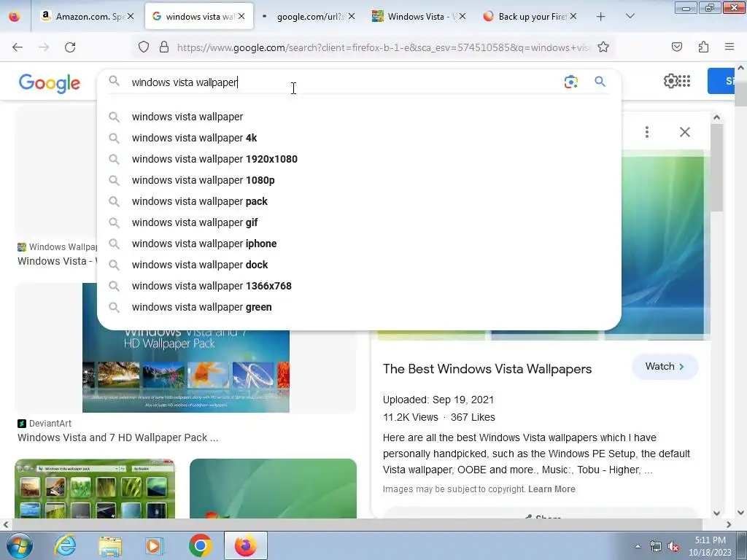747x560 pixels.
Task: Click the muted volume tray icon
Action: point(673,547)
